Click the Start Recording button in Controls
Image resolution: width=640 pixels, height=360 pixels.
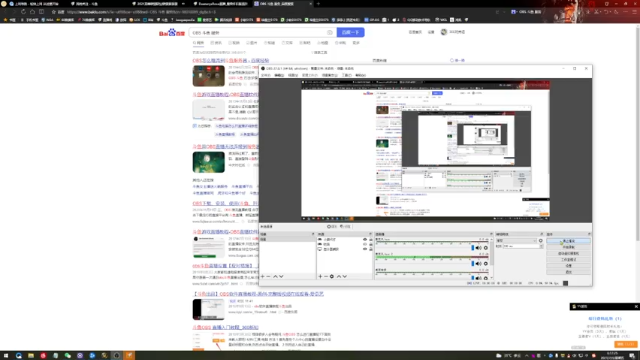click(x=568, y=247)
